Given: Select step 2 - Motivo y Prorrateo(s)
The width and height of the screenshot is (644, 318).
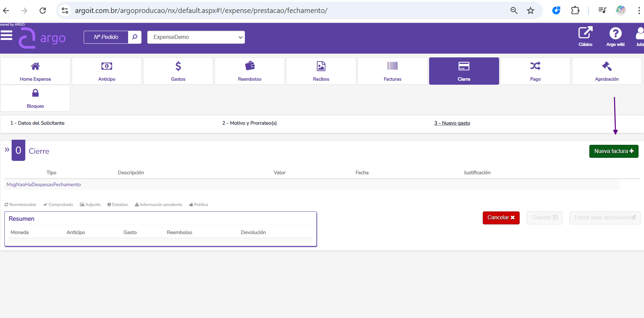Looking at the screenshot, I should tap(249, 123).
